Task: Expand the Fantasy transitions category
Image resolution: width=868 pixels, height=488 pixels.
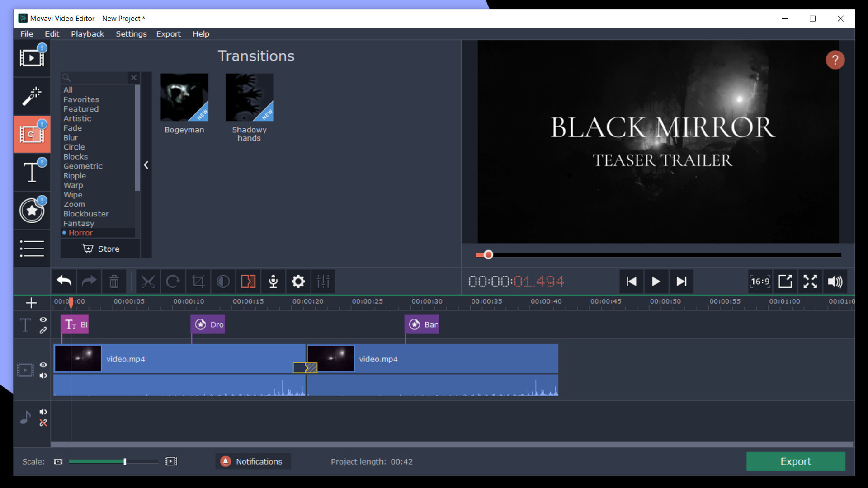Action: point(78,223)
